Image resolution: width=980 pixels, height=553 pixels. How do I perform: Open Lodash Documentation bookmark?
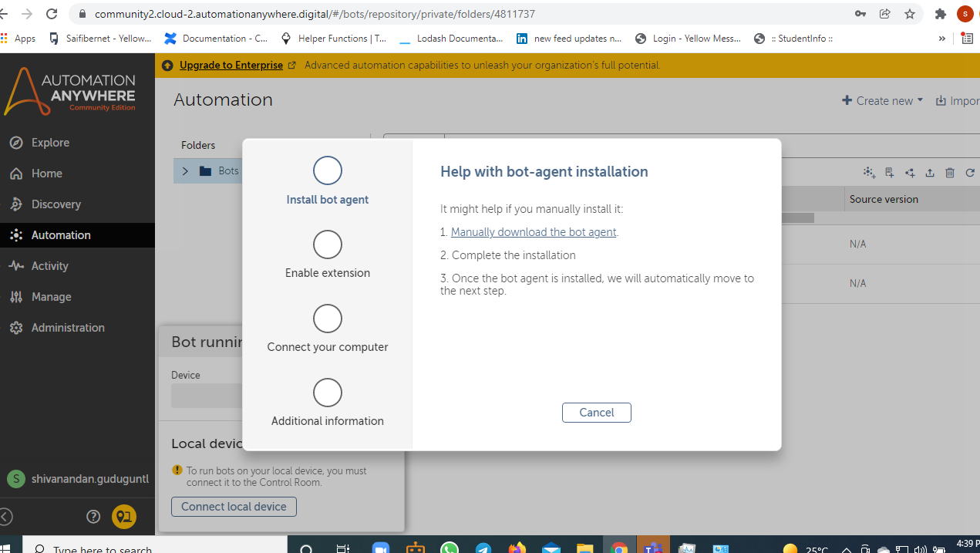(451, 39)
